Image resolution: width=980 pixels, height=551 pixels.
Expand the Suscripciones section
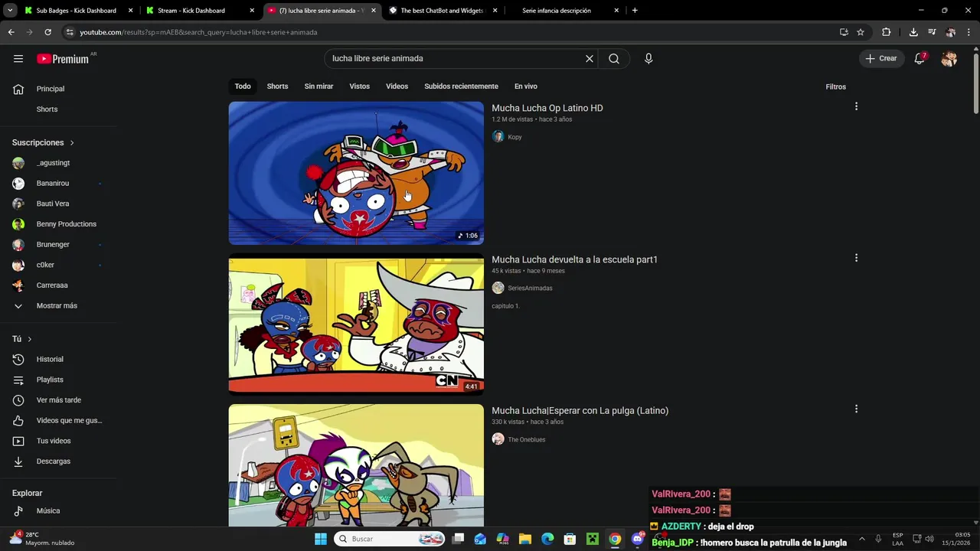(44, 142)
